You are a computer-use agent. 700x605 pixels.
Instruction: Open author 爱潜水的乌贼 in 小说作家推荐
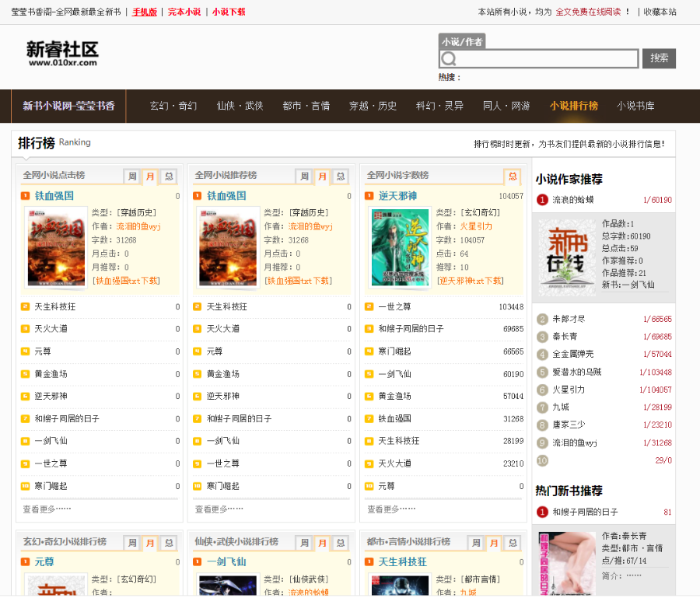[x=577, y=372]
